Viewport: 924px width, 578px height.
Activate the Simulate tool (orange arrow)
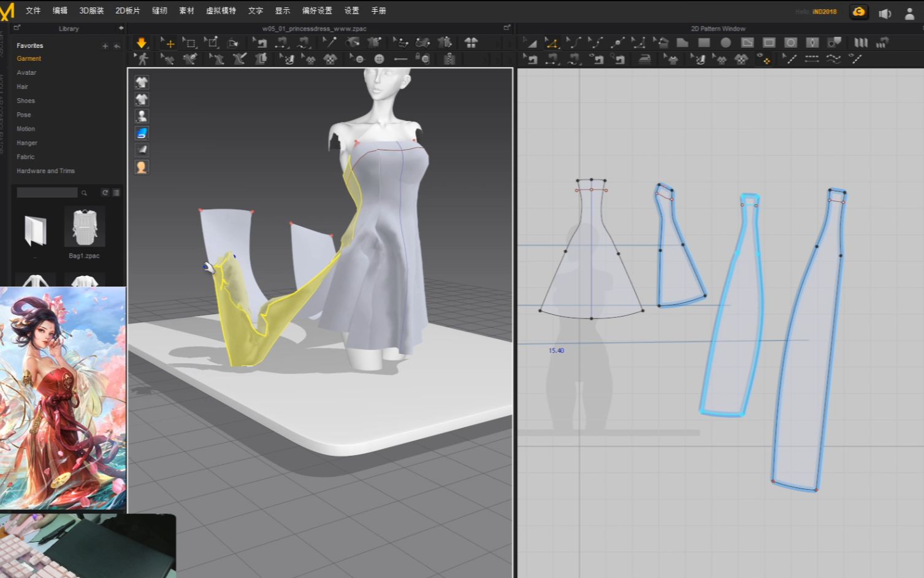coord(142,42)
